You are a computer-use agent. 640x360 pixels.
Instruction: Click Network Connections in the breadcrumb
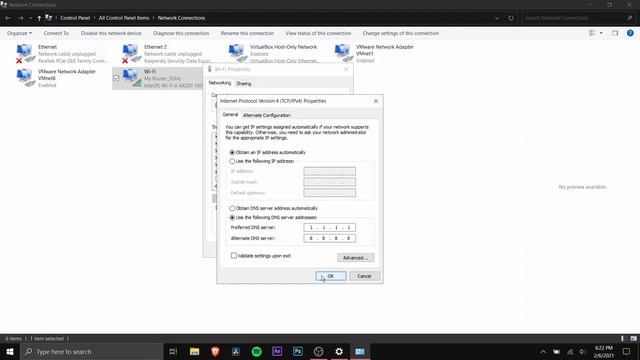(181, 18)
